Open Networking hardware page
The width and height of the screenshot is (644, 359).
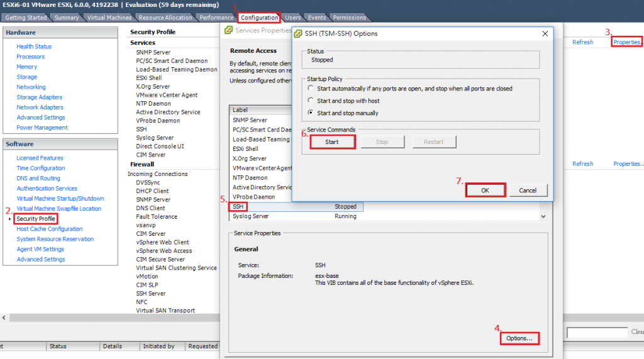[x=31, y=87]
